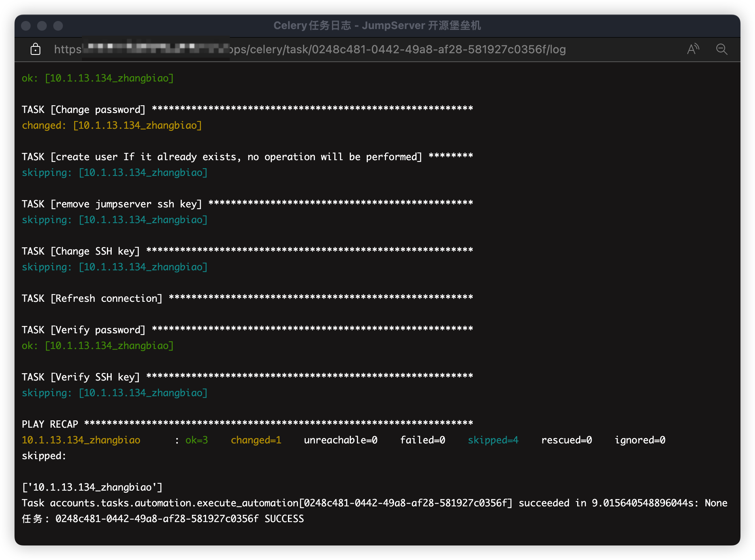The height and width of the screenshot is (560, 755).
Task: Select the changed: [10.1.13.134_zhangbiao] line
Action: [x=112, y=125]
